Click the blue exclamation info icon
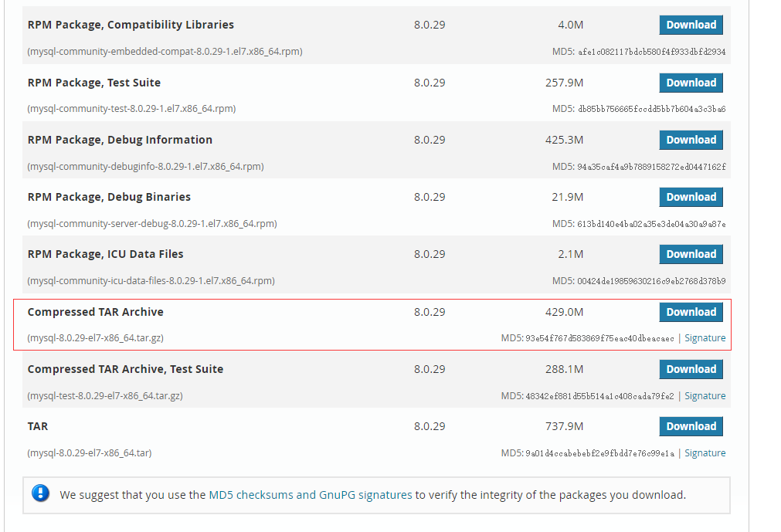Image resolution: width=781 pixels, height=532 pixels. (40, 493)
